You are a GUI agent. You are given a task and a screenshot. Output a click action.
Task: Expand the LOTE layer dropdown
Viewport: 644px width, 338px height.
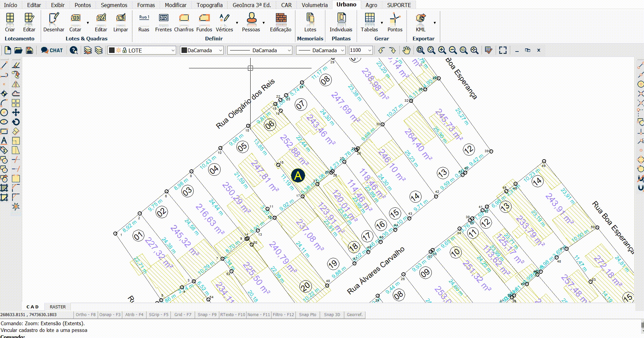coord(173,50)
